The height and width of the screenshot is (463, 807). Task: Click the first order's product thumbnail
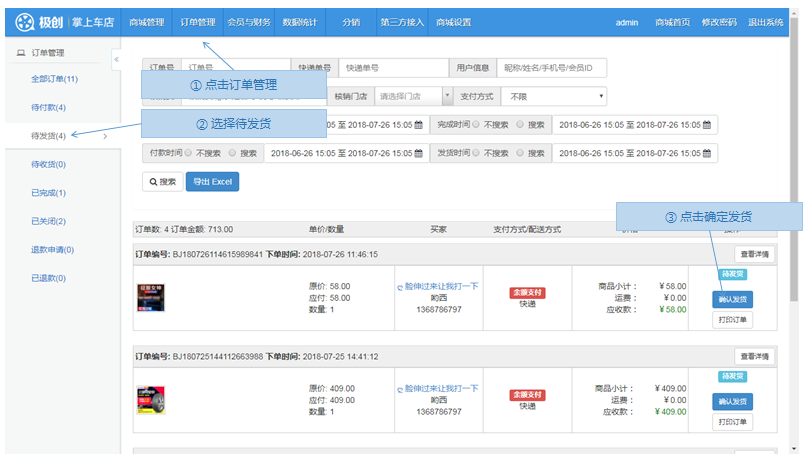(150, 297)
